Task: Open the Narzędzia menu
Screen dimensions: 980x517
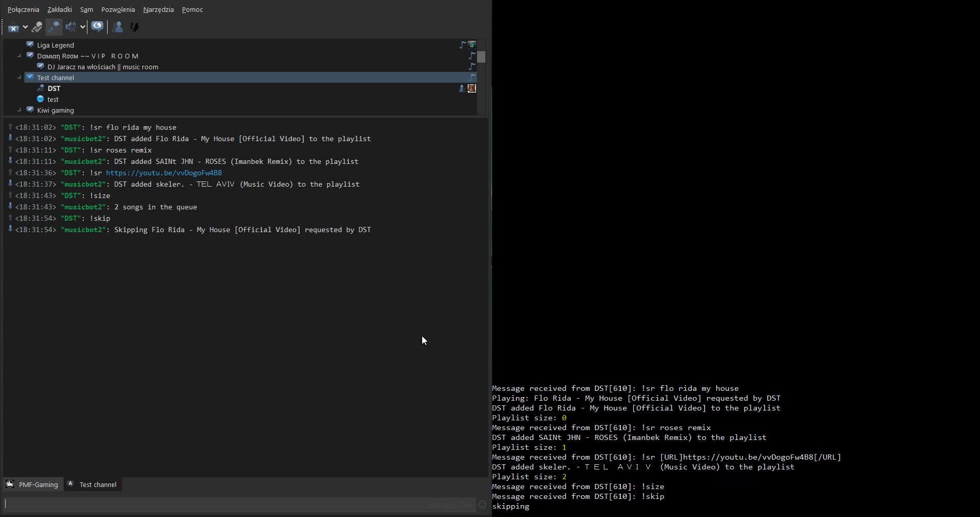Action: [158, 9]
